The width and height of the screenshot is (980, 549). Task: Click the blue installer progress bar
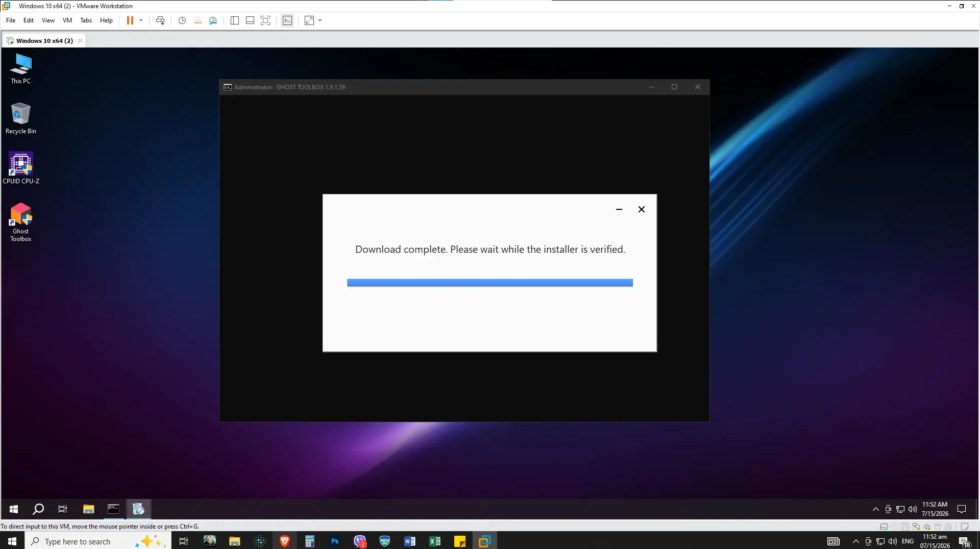[490, 283]
